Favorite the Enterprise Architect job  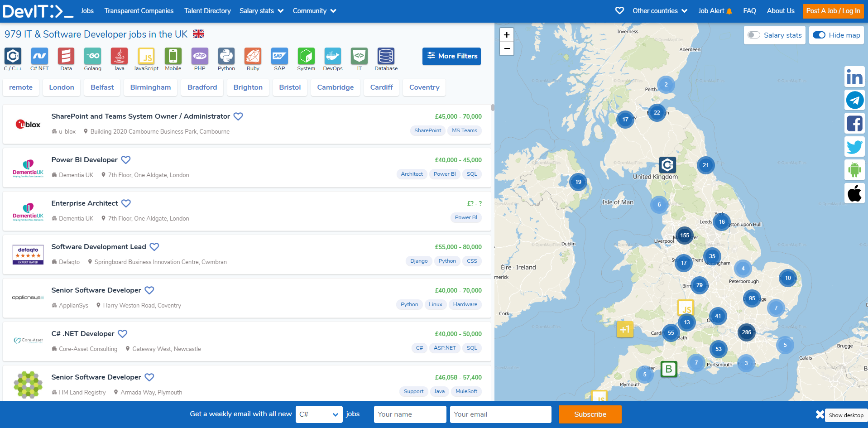126,203
